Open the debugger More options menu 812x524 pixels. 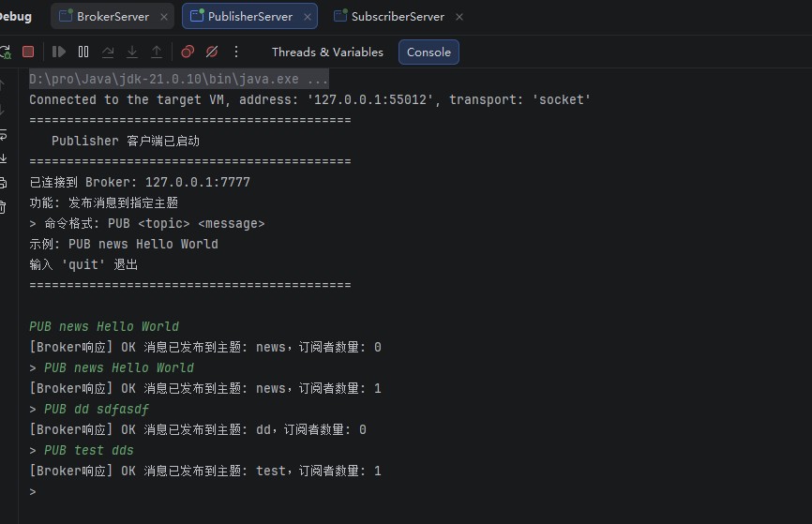point(236,52)
